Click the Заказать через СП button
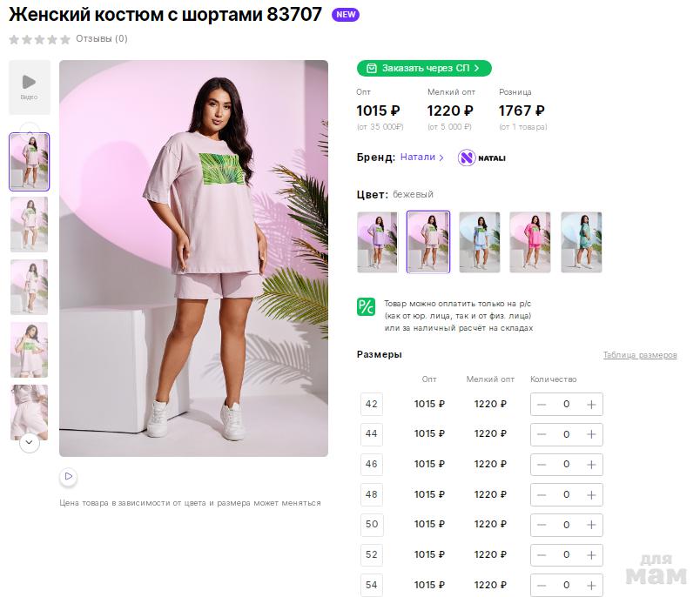This screenshot has height=597, width=700. pyautogui.click(x=424, y=68)
